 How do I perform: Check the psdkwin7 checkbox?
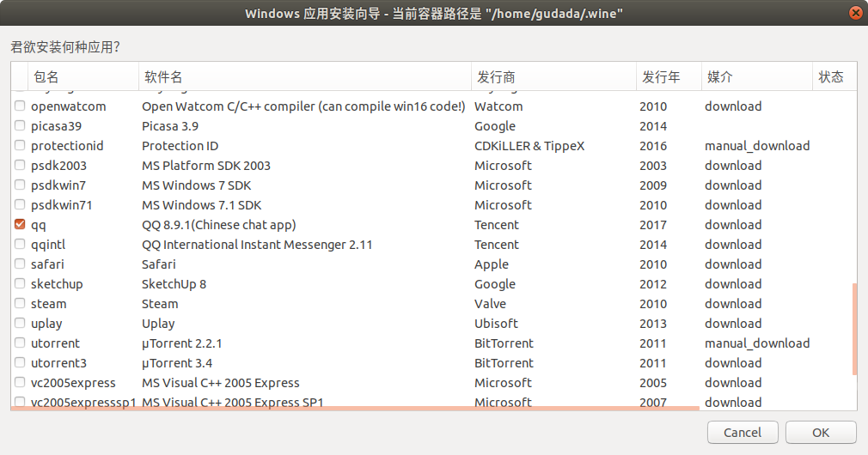click(x=20, y=185)
